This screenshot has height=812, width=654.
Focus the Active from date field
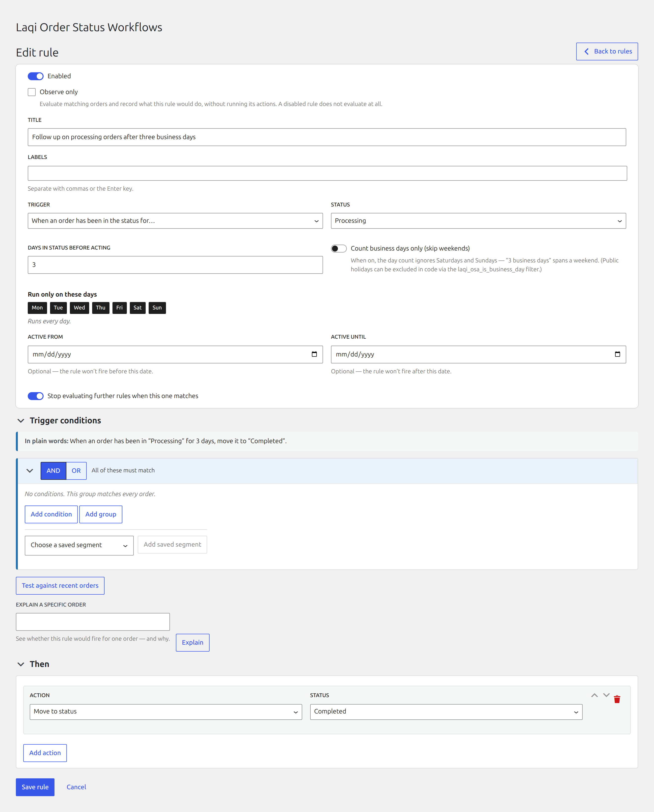tap(175, 355)
